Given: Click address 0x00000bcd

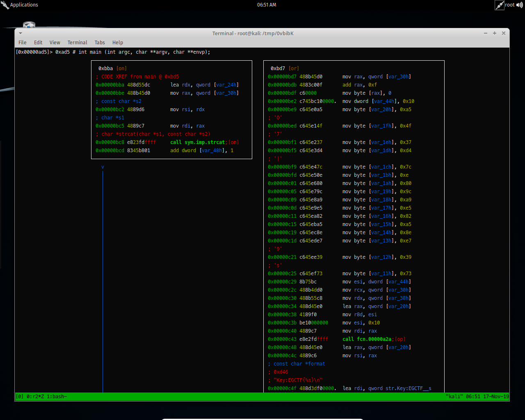Looking at the screenshot, I should [x=110, y=151].
